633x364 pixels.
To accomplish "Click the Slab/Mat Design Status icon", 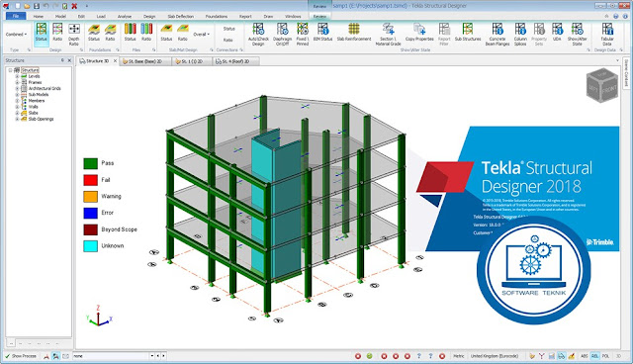I will (x=166, y=32).
